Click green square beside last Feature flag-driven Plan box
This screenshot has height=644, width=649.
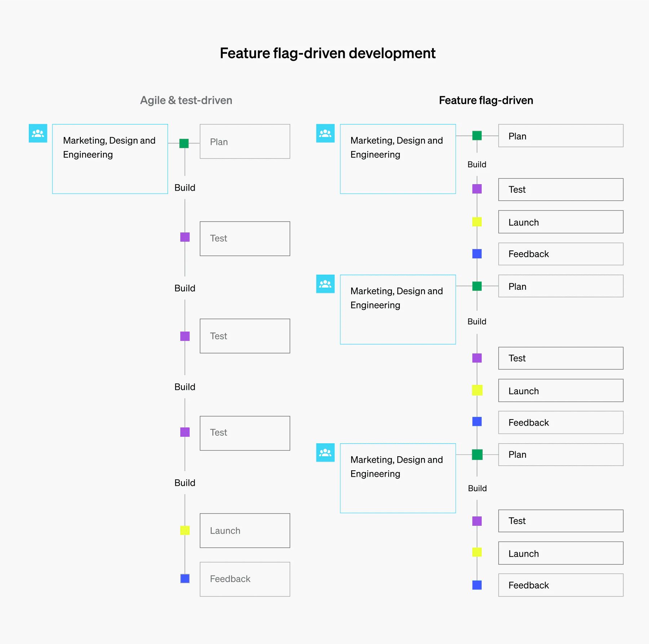coord(477,454)
